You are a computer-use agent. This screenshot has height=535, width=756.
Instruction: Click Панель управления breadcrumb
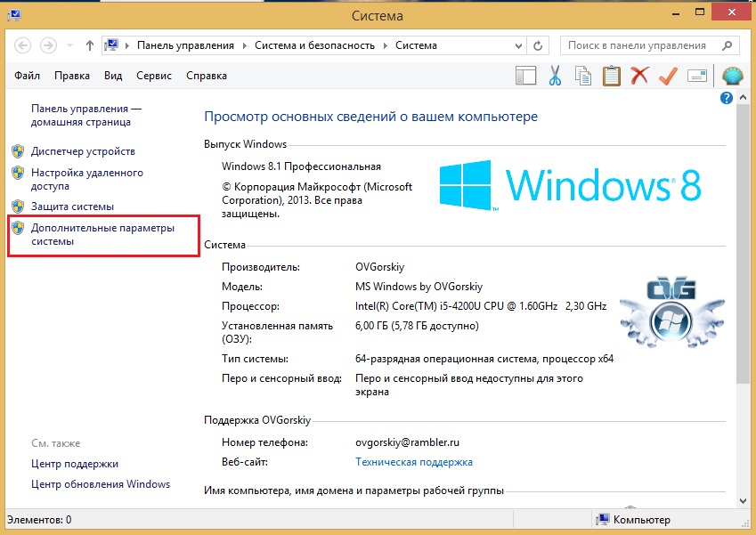pos(185,45)
